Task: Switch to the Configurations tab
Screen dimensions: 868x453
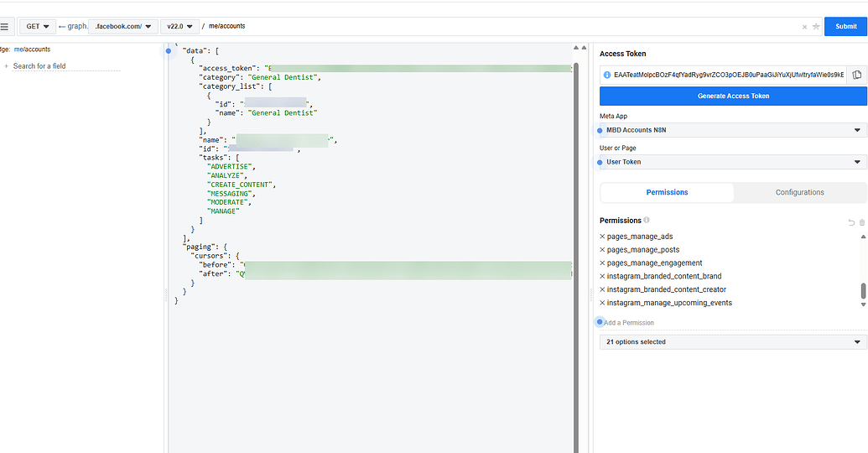Action: point(799,192)
